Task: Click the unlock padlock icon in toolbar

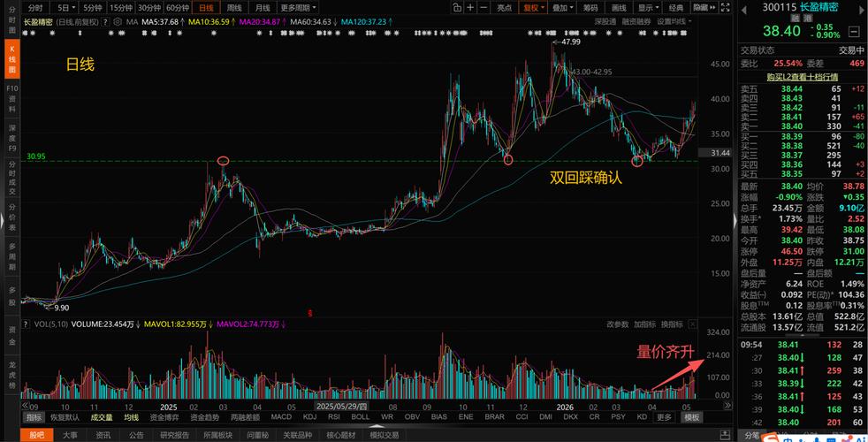Action: pos(457,8)
